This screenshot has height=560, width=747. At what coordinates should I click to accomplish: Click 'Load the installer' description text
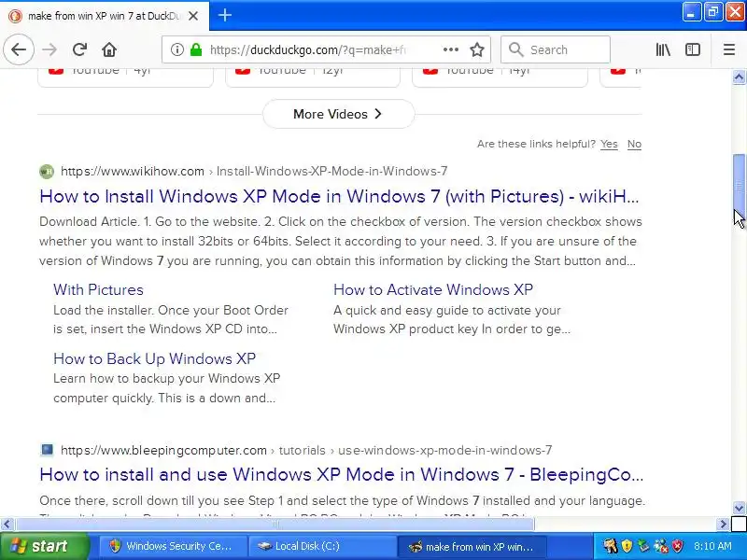click(171, 319)
